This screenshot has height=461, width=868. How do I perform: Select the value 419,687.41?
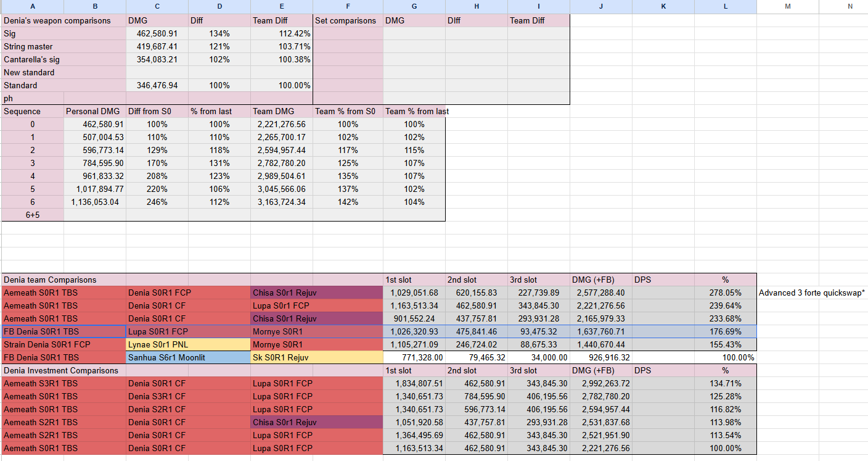(157, 46)
